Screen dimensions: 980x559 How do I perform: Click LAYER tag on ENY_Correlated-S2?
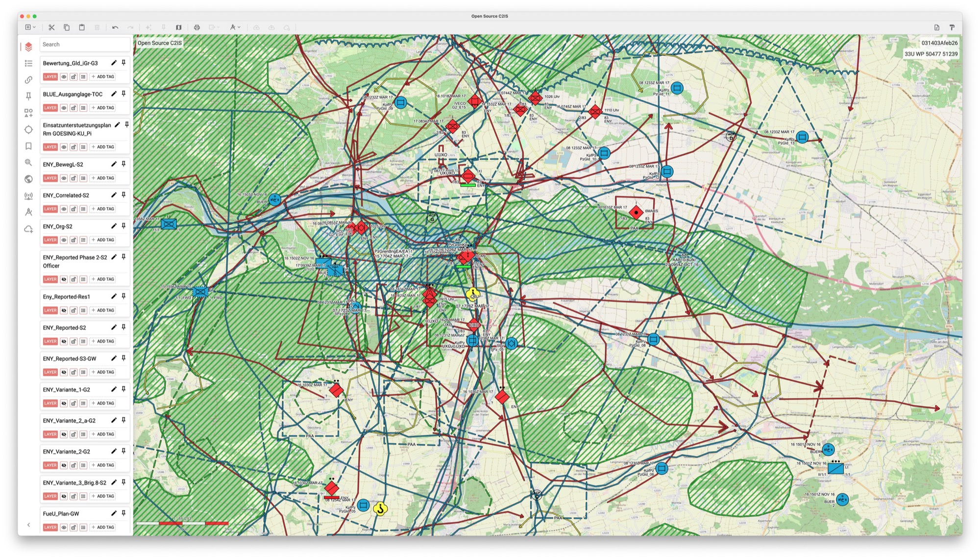[x=50, y=209]
